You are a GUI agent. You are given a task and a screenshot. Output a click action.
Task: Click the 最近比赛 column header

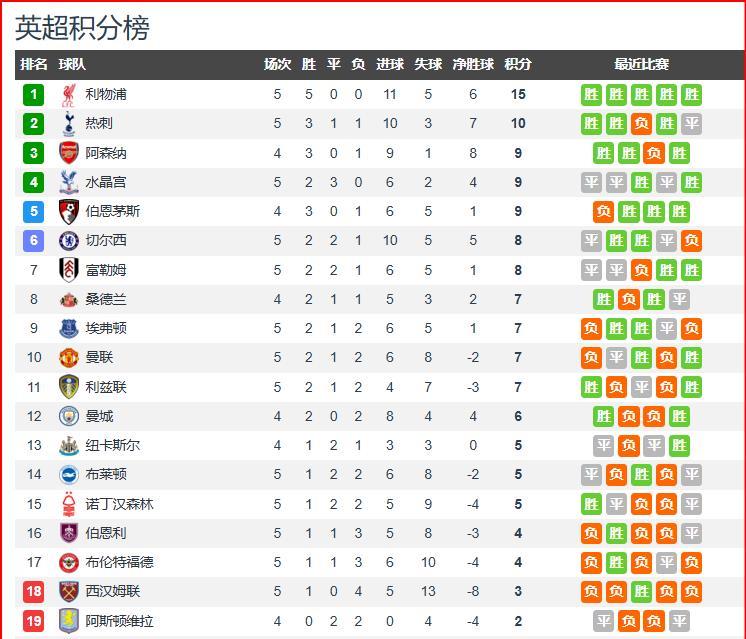tap(641, 64)
